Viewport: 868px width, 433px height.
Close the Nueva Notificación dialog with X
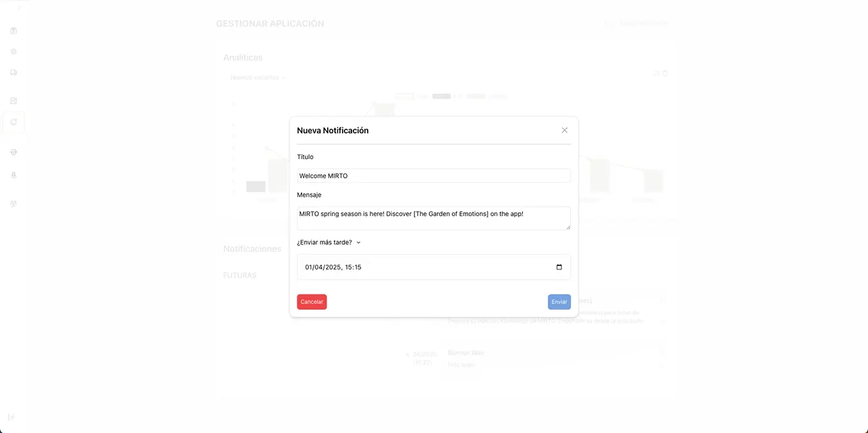pos(565,130)
